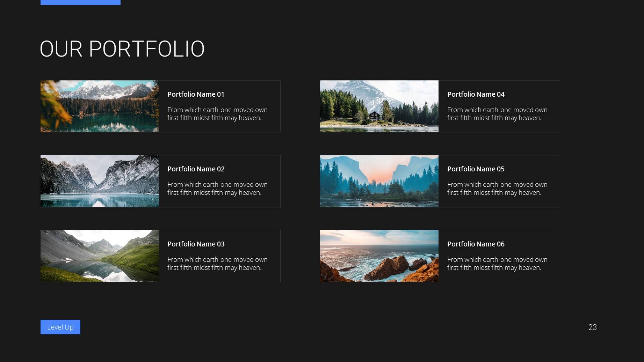Click the Portfolio Name 01 heading
The height and width of the screenshot is (362, 644).
click(196, 94)
